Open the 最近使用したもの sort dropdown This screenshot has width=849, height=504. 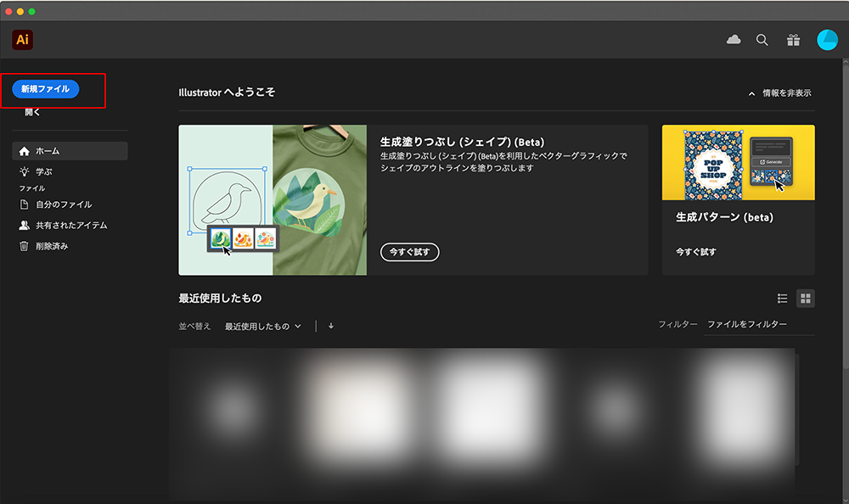[x=262, y=327]
